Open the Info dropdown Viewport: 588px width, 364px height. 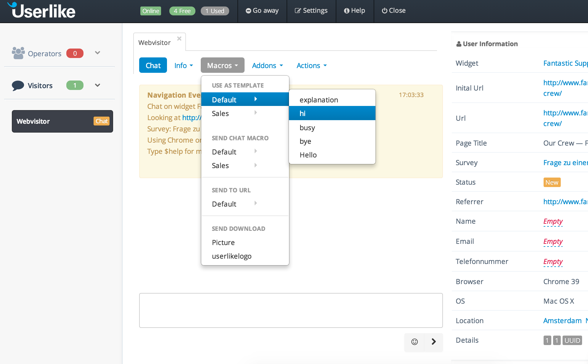[184, 65]
